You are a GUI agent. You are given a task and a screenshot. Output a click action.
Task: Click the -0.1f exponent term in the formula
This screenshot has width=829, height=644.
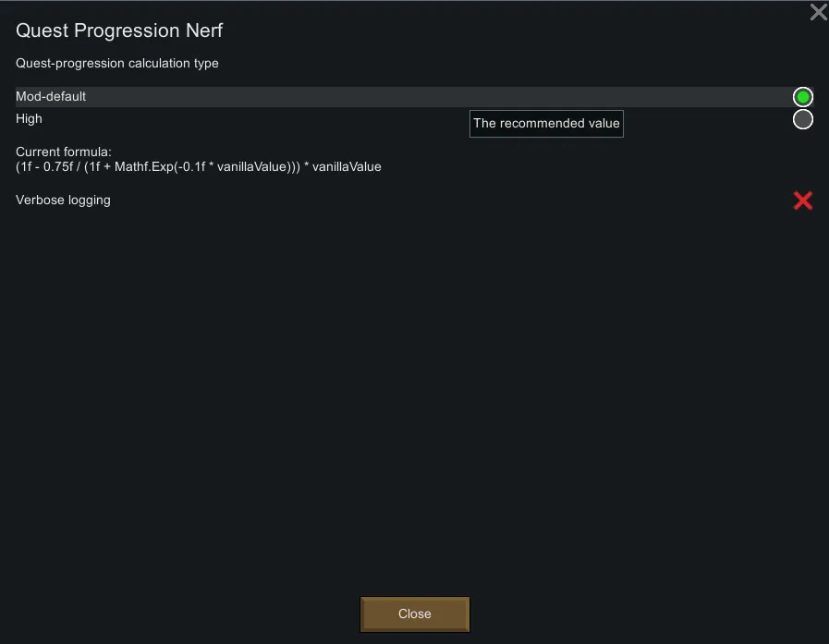[x=188, y=167]
